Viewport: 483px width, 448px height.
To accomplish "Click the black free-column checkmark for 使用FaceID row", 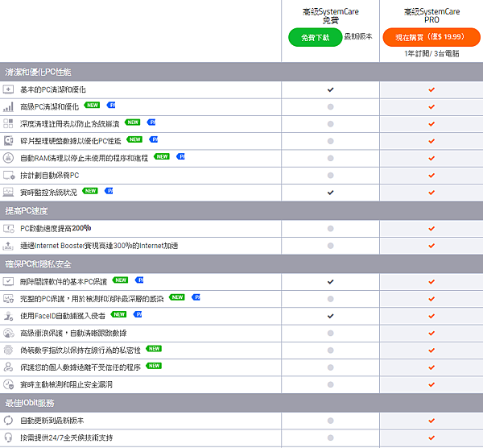I will pos(330,316).
